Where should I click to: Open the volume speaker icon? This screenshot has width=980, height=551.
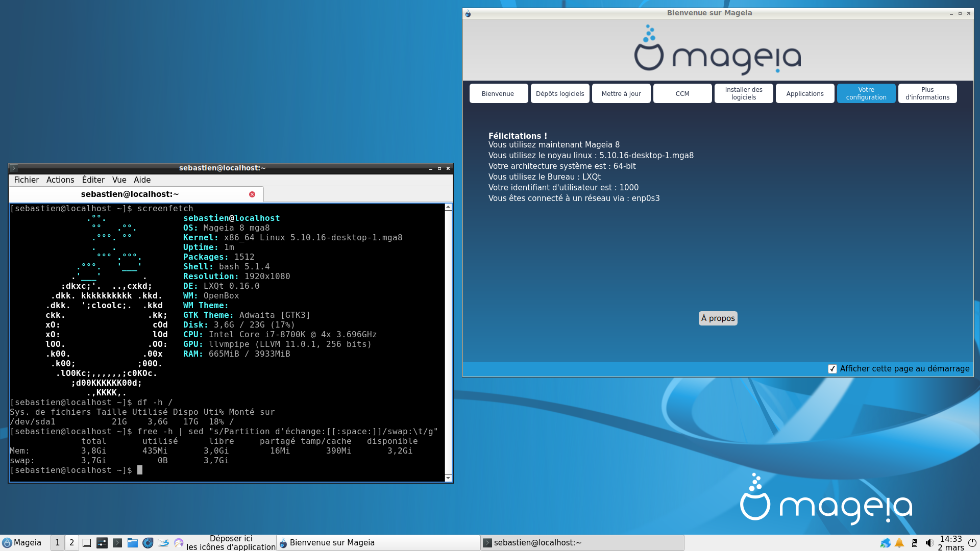pyautogui.click(x=929, y=543)
